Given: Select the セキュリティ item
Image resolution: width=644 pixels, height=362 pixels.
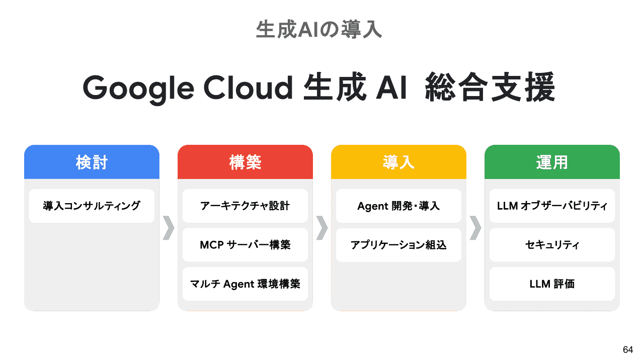Looking at the screenshot, I should tap(552, 245).
